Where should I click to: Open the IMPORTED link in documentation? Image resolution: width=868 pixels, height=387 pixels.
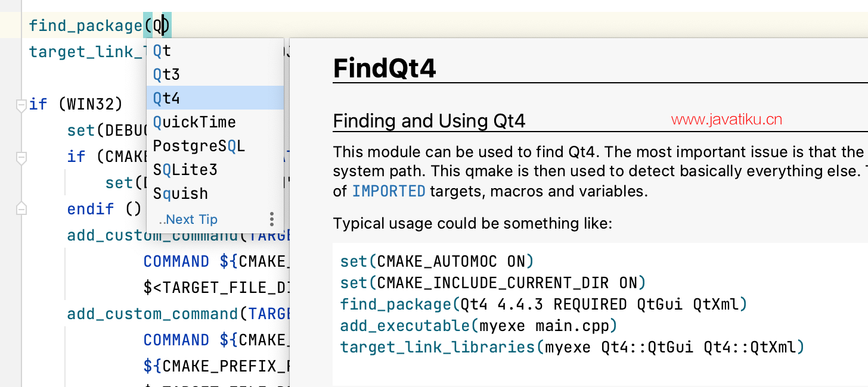(389, 192)
